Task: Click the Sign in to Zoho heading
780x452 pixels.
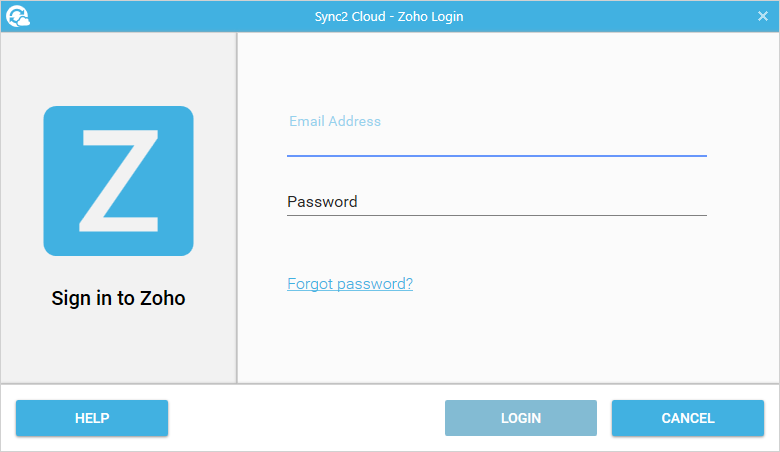Action: tap(118, 298)
